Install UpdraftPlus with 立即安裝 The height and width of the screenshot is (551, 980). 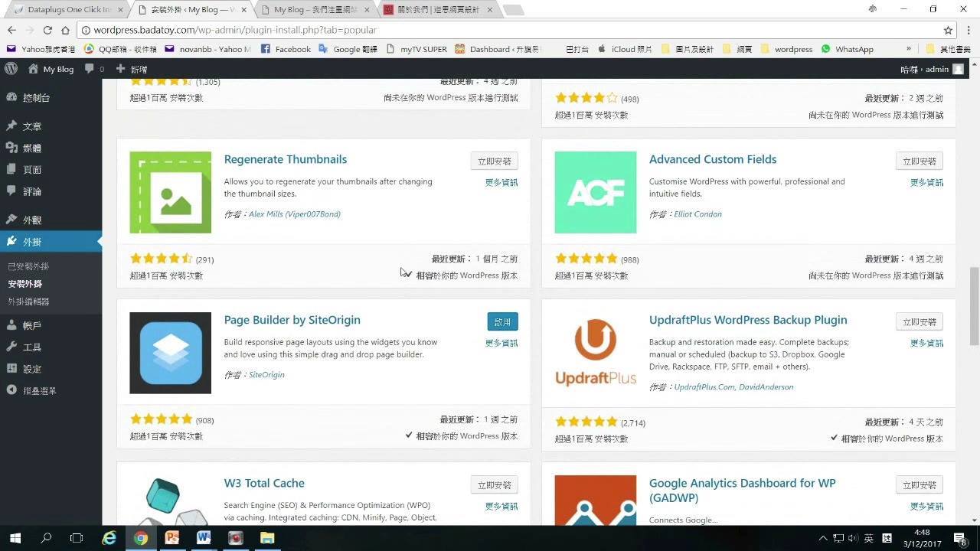920,322
